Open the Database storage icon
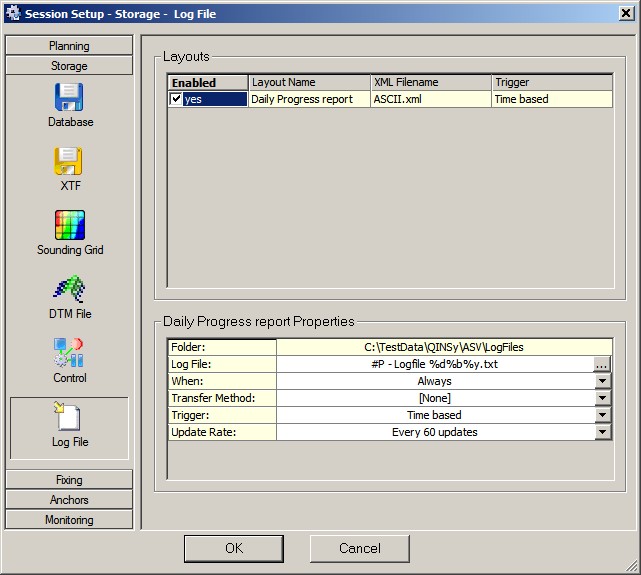 coord(69,98)
